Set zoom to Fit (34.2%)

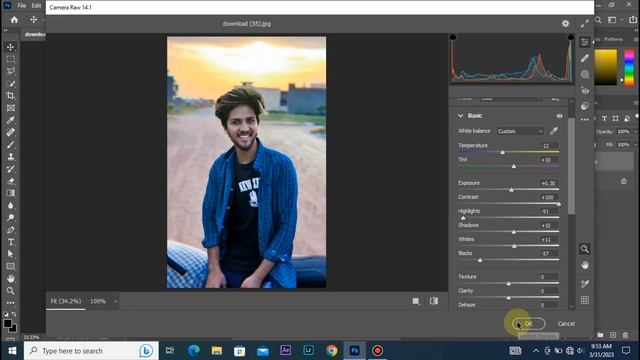click(x=66, y=301)
